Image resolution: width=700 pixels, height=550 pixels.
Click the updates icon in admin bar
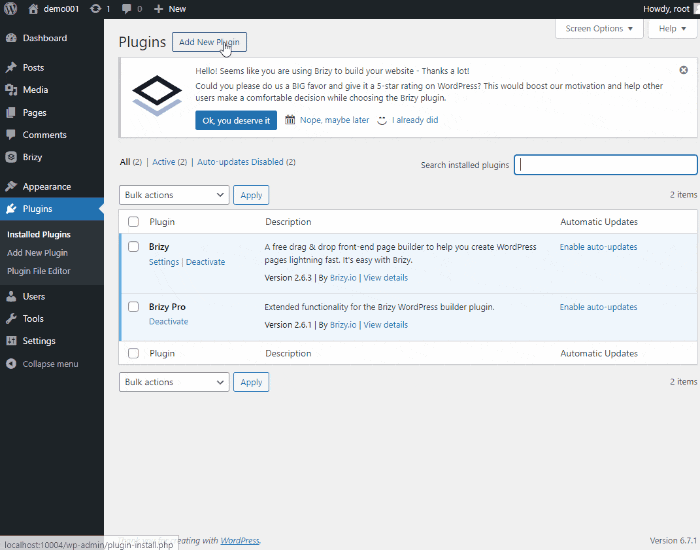[96, 9]
